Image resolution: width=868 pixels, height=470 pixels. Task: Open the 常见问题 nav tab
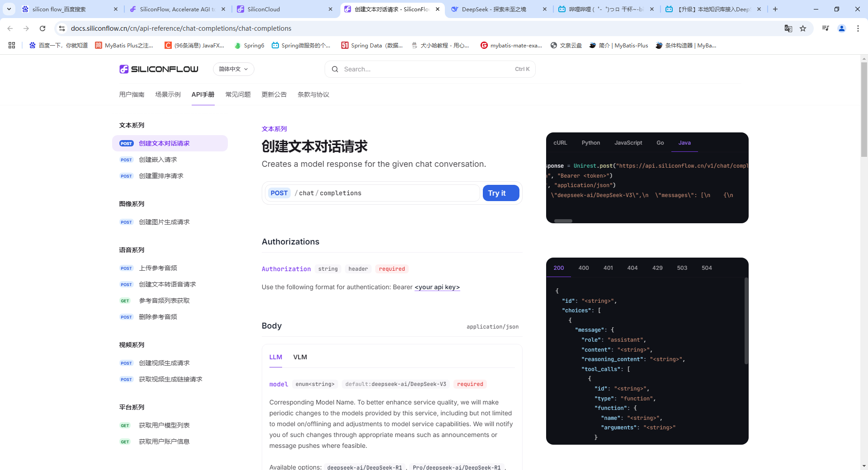(x=238, y=94)
